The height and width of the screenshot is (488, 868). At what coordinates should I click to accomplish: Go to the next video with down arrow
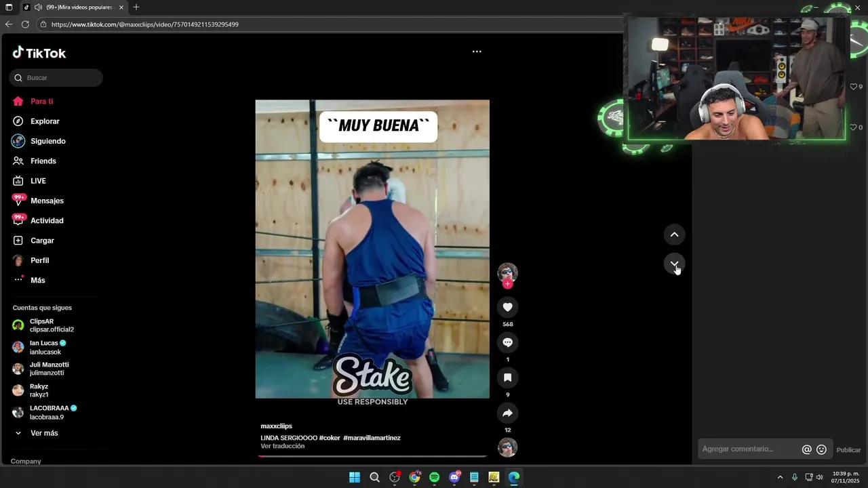[674, 264]
